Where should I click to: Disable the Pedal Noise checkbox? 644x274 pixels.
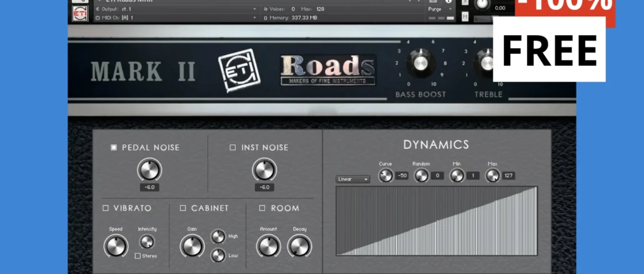pos(114,148)
